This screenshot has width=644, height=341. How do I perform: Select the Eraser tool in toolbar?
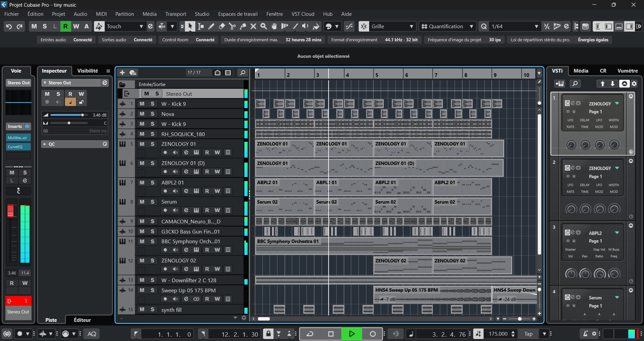click(222, 27)
